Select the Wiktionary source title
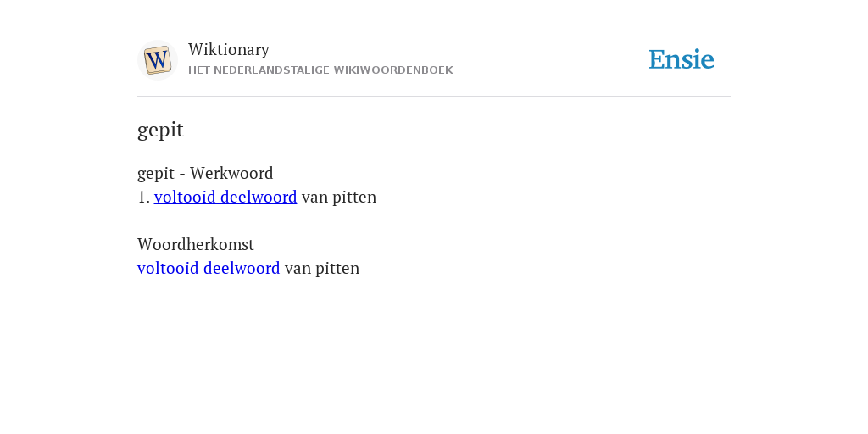 tap(229, 49)
